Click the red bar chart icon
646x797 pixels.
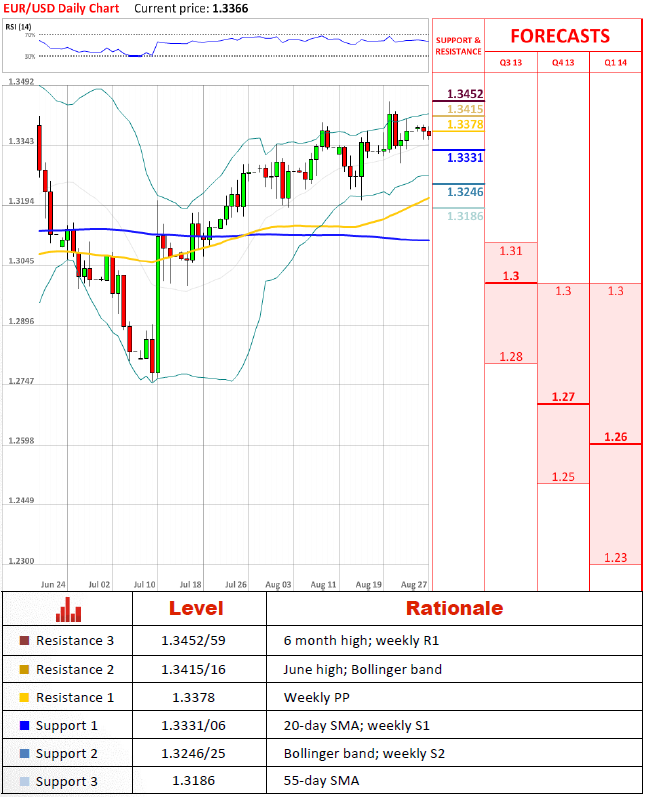pyautogui.click(x=68, y=609)
